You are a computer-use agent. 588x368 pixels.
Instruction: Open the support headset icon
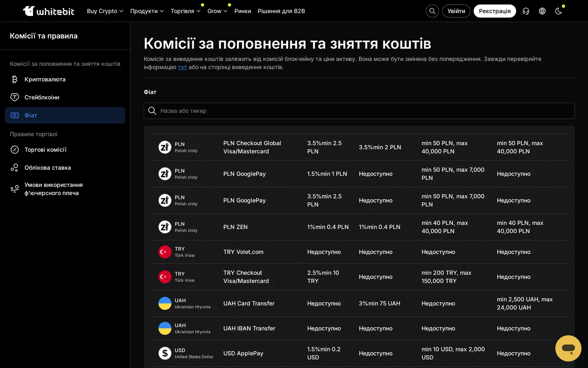pyautogui.click(x=526, y=11)
